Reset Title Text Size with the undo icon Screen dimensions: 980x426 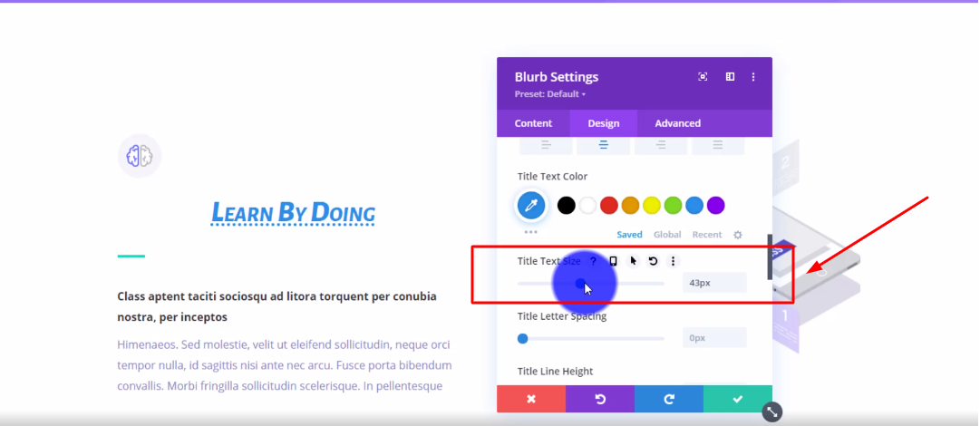pos(653,261)
